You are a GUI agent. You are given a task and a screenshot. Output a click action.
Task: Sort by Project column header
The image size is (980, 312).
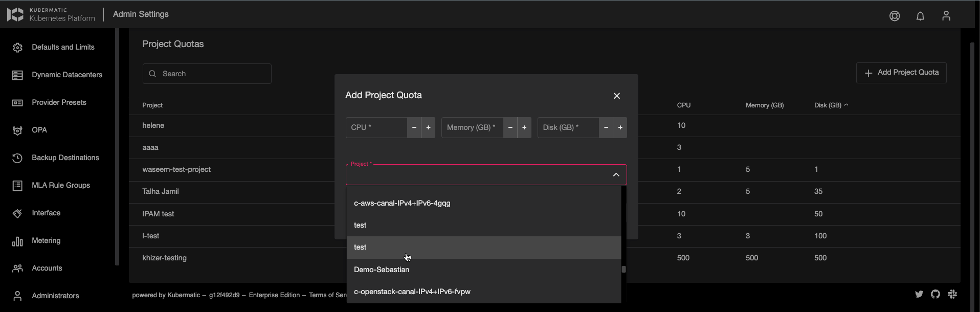(x=152, y=105)
